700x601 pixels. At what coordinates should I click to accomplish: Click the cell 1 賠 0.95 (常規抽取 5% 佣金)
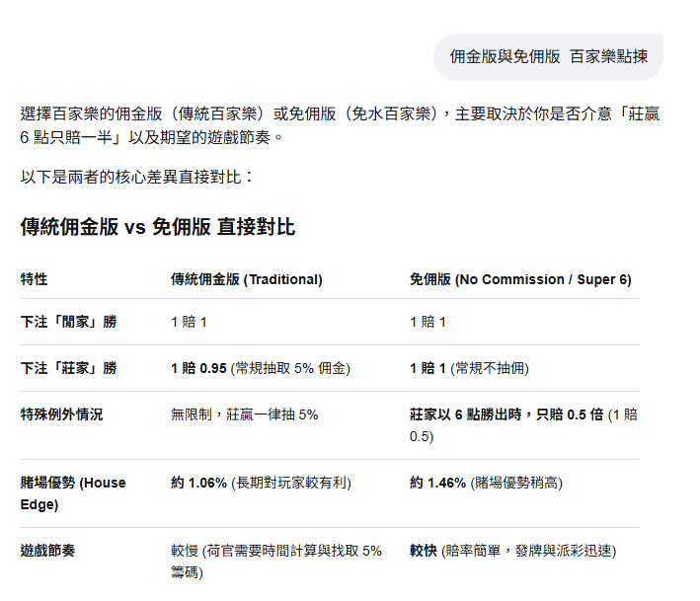261,368
